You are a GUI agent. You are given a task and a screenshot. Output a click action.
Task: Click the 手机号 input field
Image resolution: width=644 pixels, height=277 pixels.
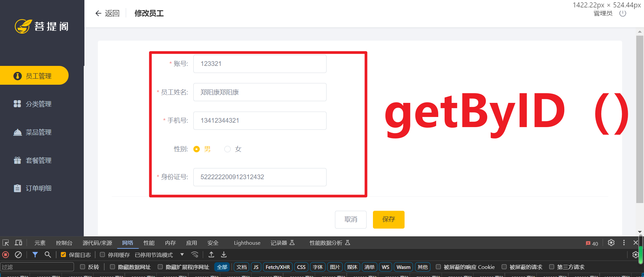pos(260,120)
